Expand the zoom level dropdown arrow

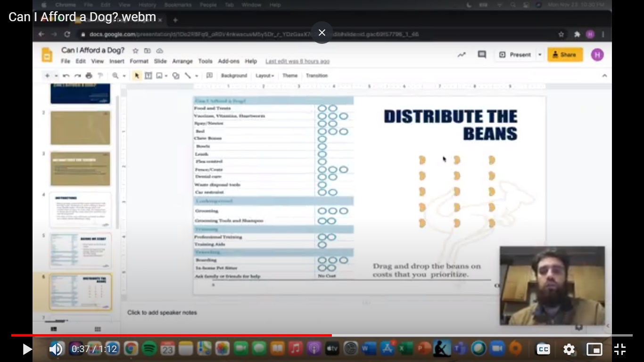[124, 75]
